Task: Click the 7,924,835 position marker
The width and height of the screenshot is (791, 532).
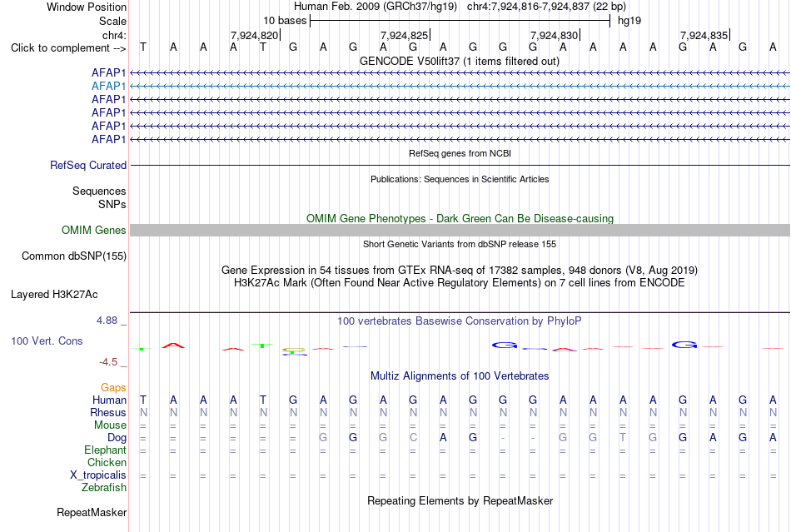Action: [x=704, y=35]
